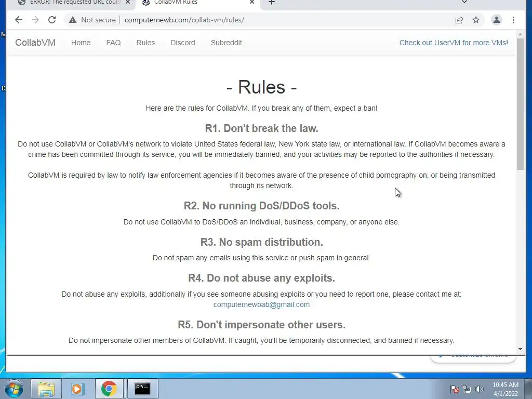Open the Action Center flag icon
This screenshot has width=532, height=399.
tap(454, 389)
